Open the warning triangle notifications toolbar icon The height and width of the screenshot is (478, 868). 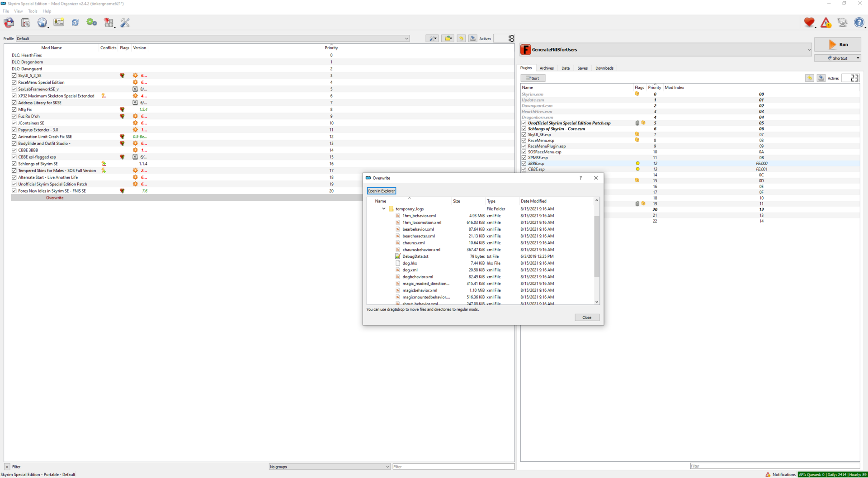[826, 22]
